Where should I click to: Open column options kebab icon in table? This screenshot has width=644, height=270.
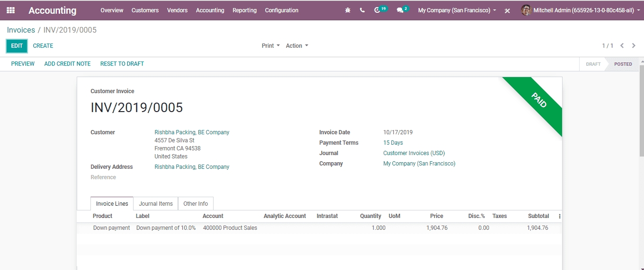tap(559, 216)
